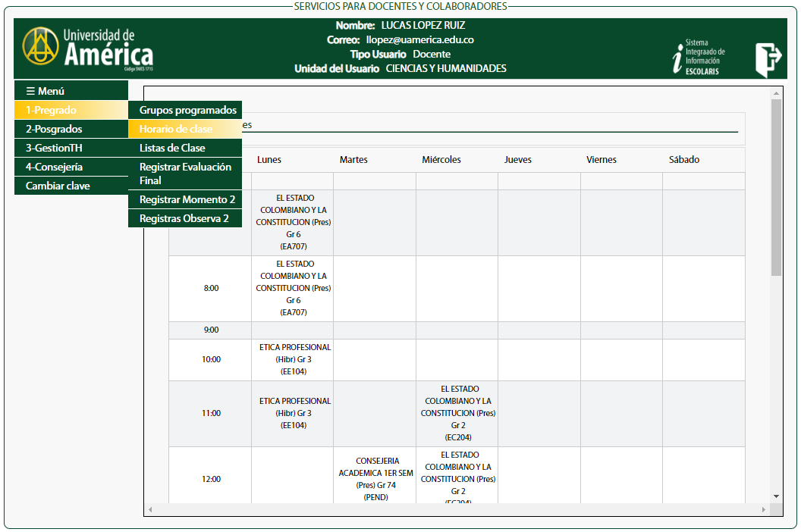801x532 pixels.
Task: Select Horario de clase submenu entry
Action: (x=185, y=129)
